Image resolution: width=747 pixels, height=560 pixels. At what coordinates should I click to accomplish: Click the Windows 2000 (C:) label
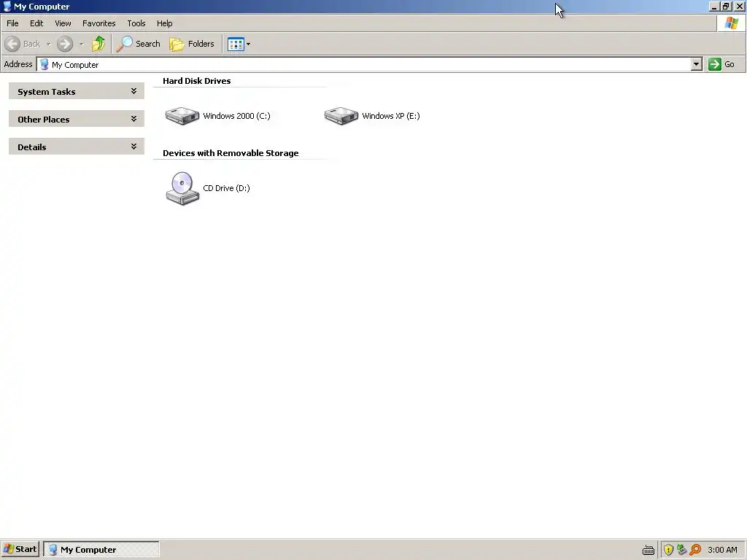click(x=236, y=116)
